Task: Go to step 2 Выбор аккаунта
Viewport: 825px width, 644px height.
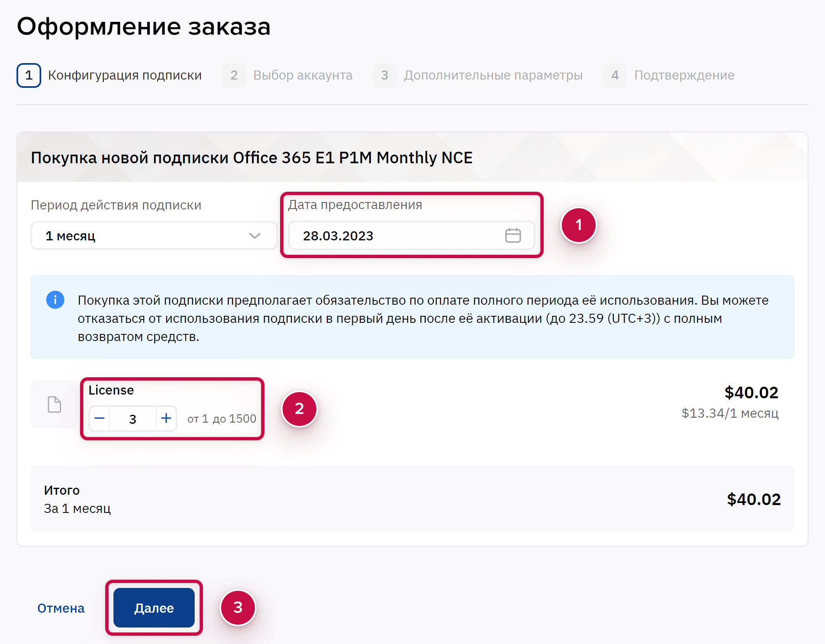Action: point(302,75)
